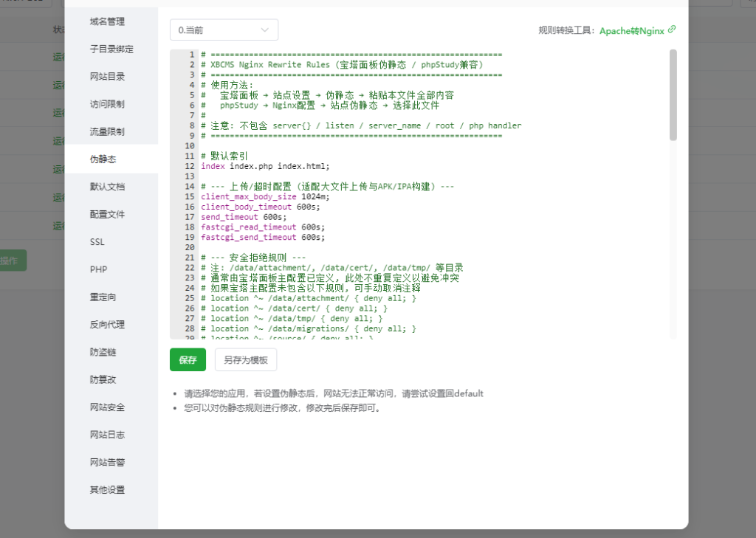Open the 防篡改 tab
The height and width of the screenshot is (538, 756).
tap(103, 379)
